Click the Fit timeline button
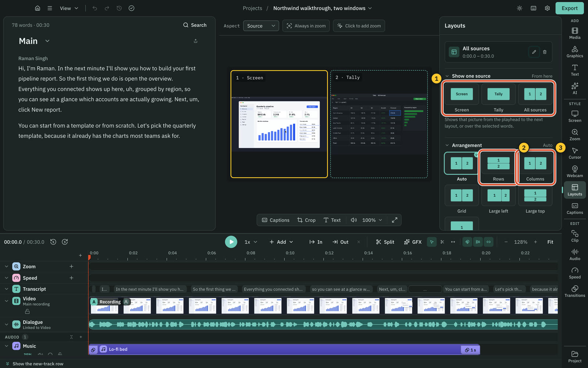 [x=550, y=242]
